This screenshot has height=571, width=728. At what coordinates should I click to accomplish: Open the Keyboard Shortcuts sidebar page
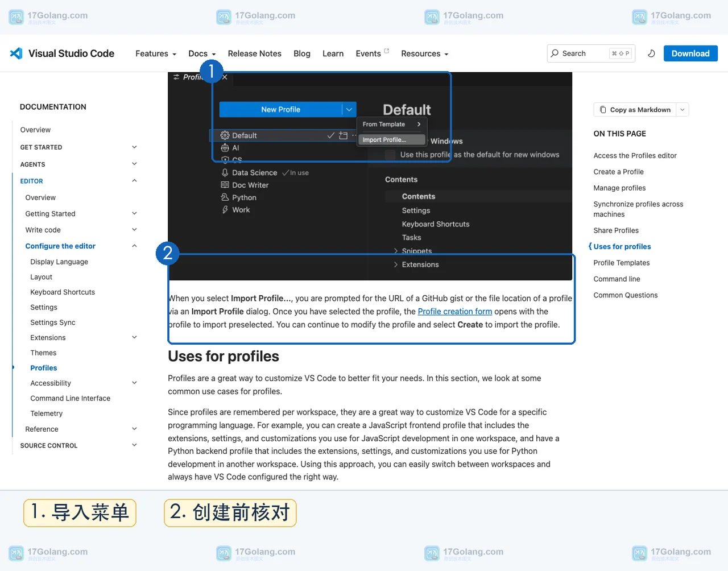click(63, 292)
